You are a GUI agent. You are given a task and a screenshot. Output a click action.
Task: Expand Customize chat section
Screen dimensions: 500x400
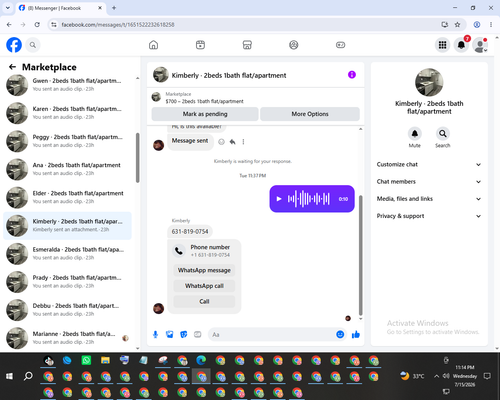click(429, 164)
